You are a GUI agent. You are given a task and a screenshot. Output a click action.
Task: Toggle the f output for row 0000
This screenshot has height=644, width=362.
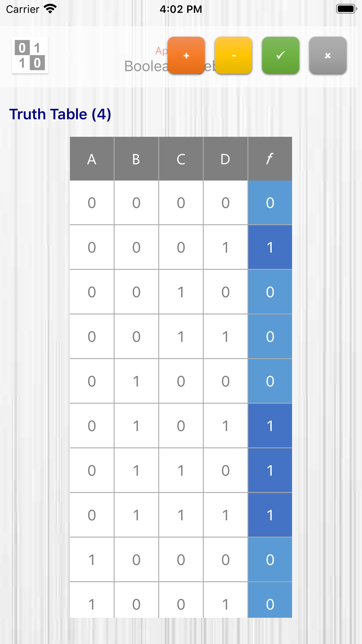270,203
